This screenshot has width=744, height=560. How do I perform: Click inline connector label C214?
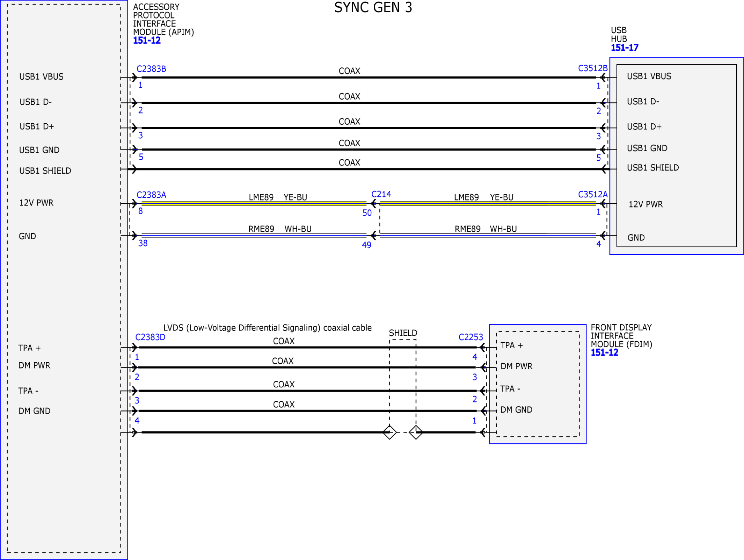click(381, 194)
